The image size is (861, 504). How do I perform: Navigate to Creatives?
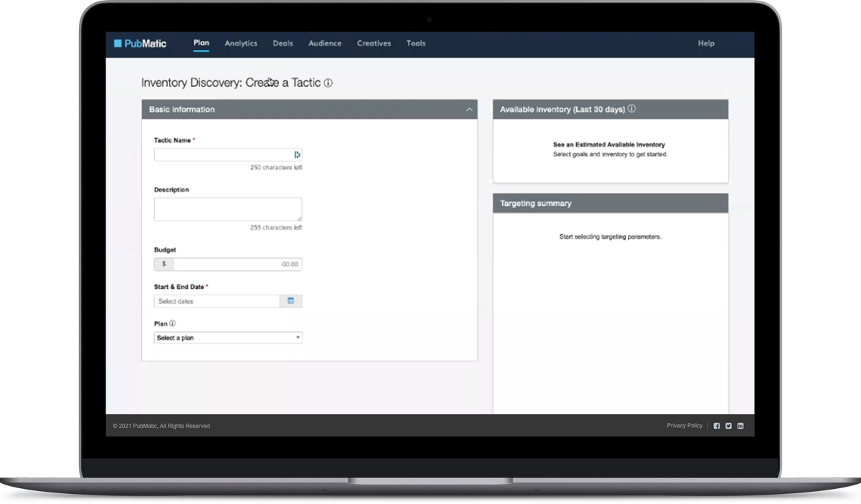(x=374, y=44)
